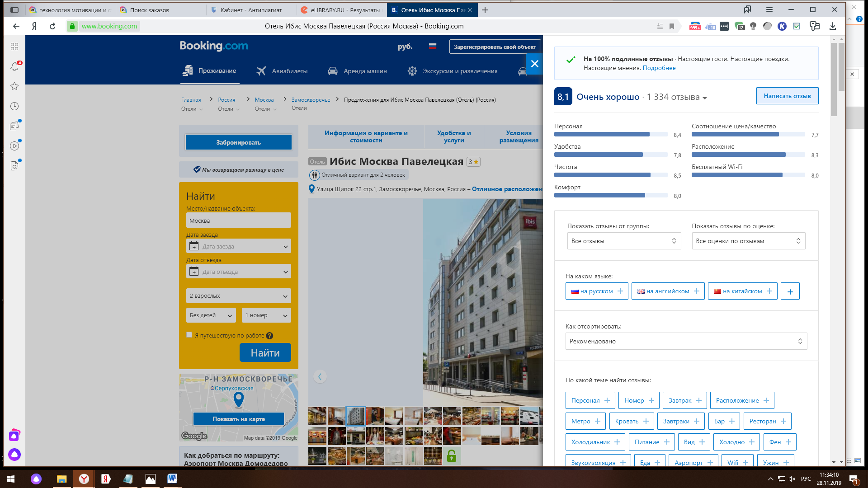Open check-out date dropdown
868x488 pixels.
[238, 272]
